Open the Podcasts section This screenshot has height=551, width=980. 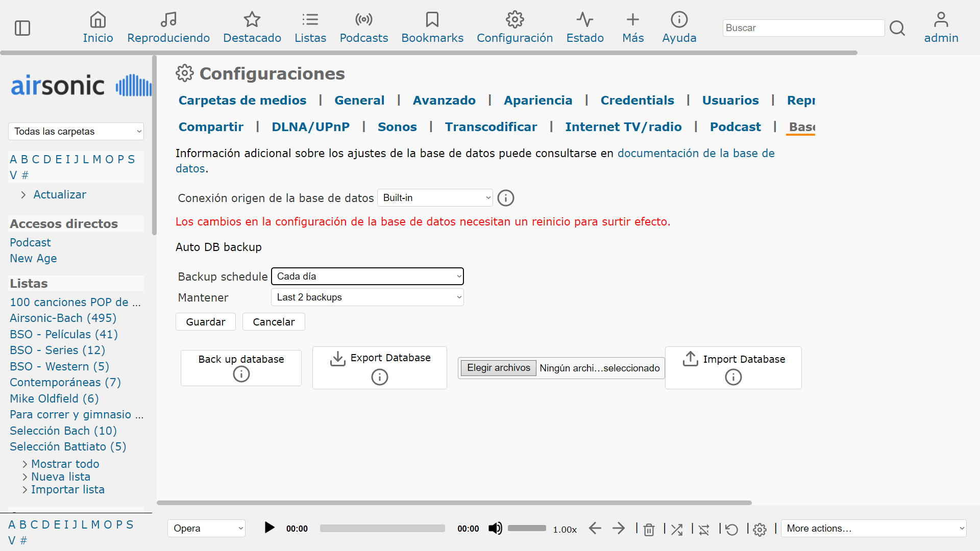pos(363,27)
